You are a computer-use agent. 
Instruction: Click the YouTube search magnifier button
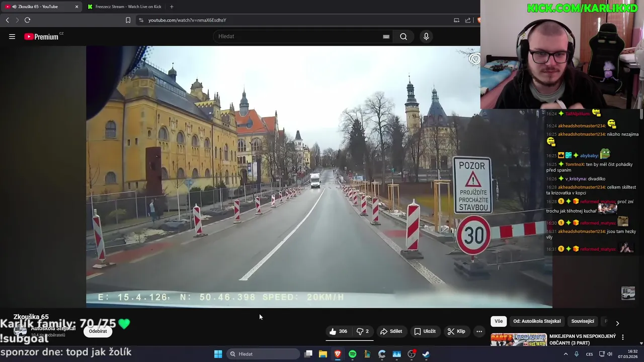pyautogui.click(x=404, y=36)
